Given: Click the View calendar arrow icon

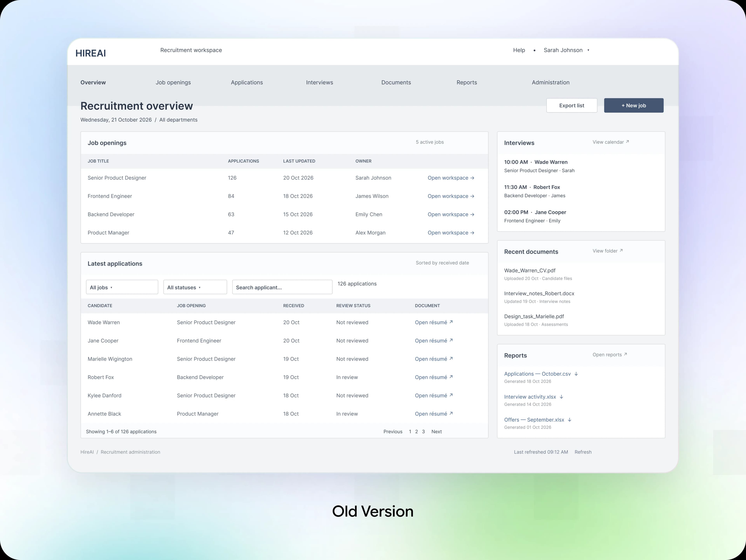Looking at the screenshot, I should (x=627, y=142).
